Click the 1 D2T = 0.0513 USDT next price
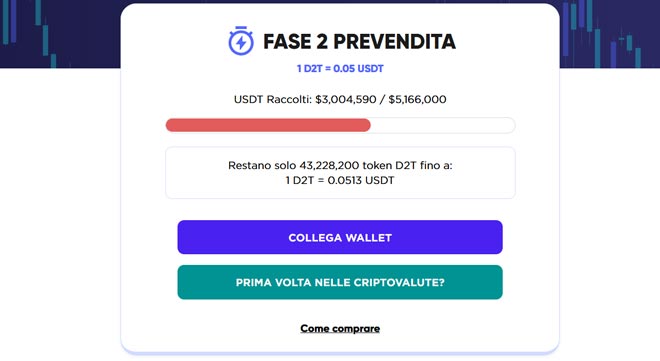The image size is (660, 361). (340, 180)
